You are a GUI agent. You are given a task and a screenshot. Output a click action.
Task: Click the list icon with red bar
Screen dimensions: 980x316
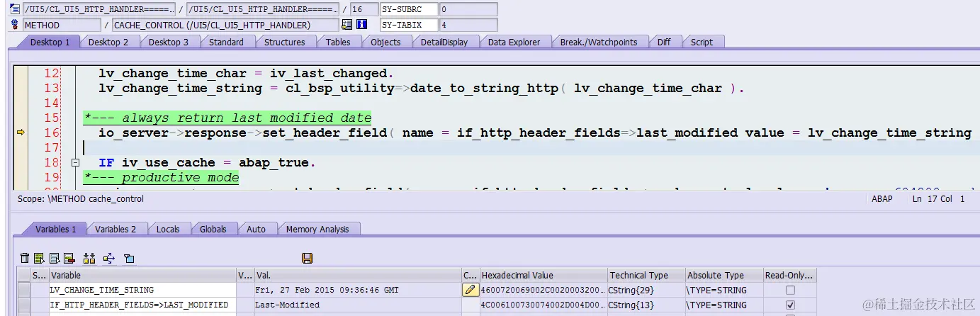69,258
